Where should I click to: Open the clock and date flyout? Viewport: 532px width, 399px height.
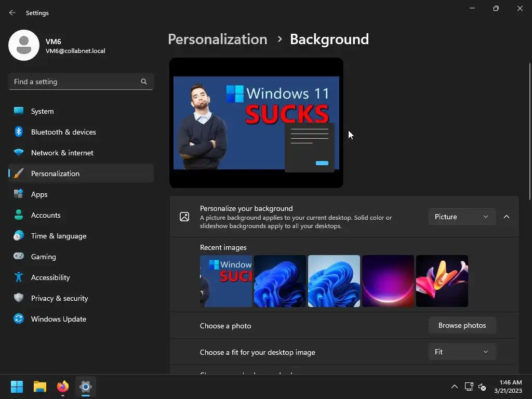(508, 387)
